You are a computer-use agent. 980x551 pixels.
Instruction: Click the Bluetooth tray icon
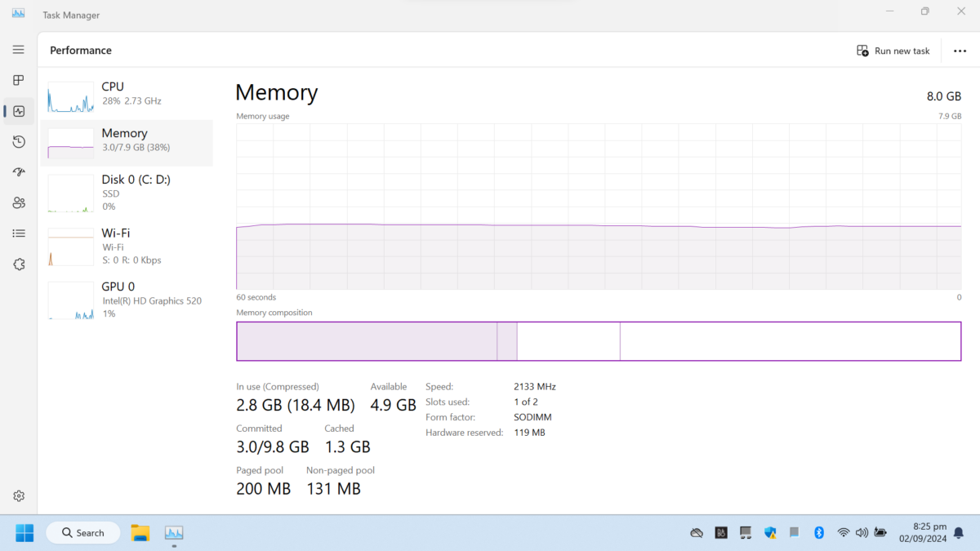click(819, 533)
